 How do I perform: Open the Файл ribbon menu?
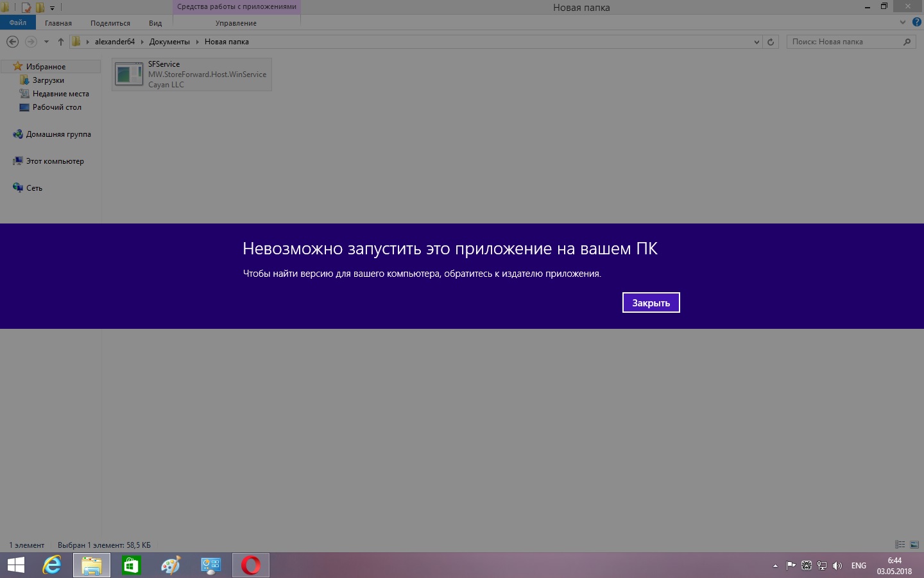(x=18, y=22)
